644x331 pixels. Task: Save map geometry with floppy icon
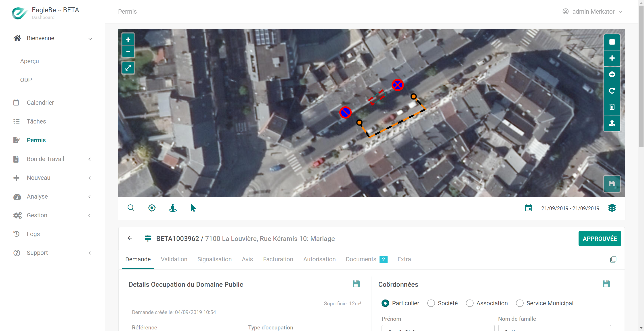click(x=612, y=184)
